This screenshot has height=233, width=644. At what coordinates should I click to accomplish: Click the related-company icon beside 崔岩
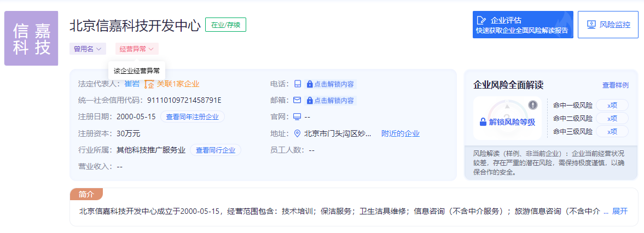[x=149, y=84]
